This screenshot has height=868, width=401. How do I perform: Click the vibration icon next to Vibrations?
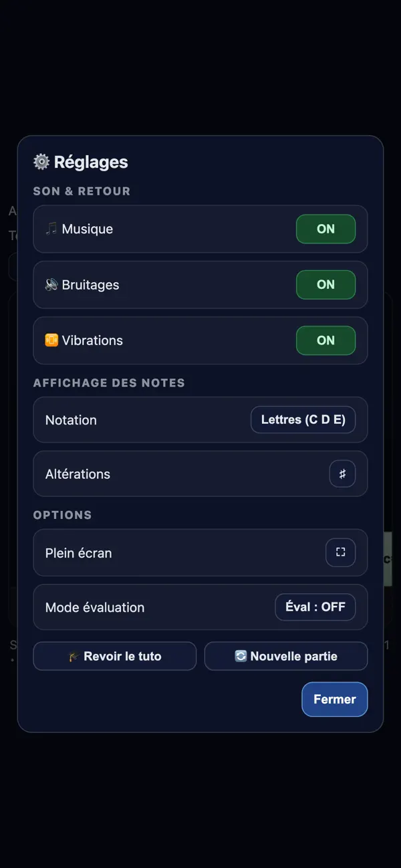pyautogui.click(x=51, y=340)
